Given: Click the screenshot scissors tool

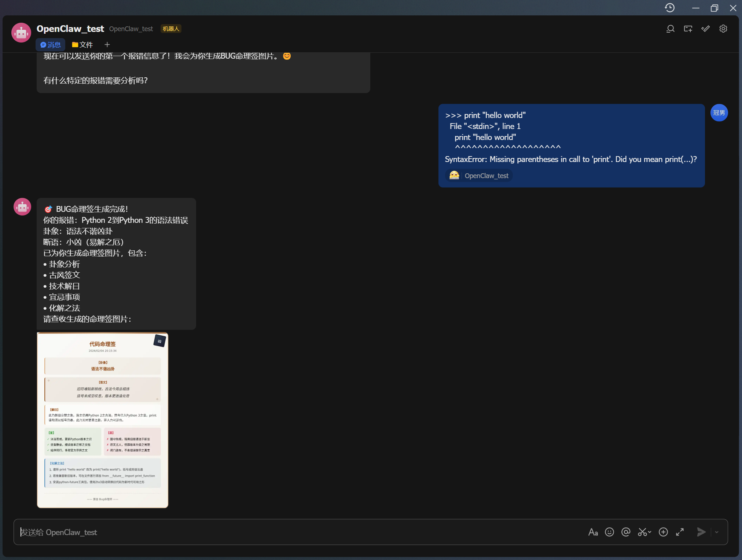Looking at the screenshot, I should point(643,532).
